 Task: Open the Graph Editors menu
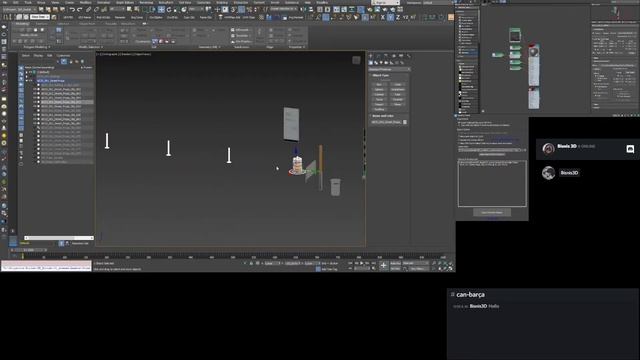pyautogui.click(x=124, y=2)
